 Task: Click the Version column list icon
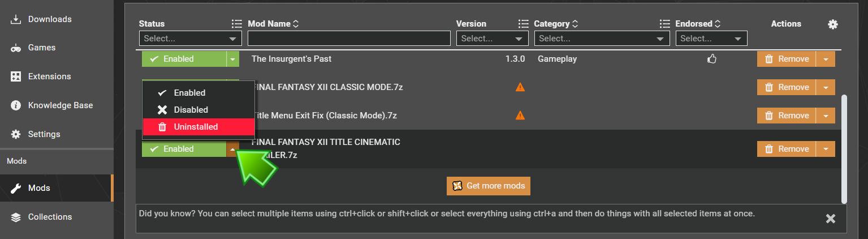click(524, 24)
